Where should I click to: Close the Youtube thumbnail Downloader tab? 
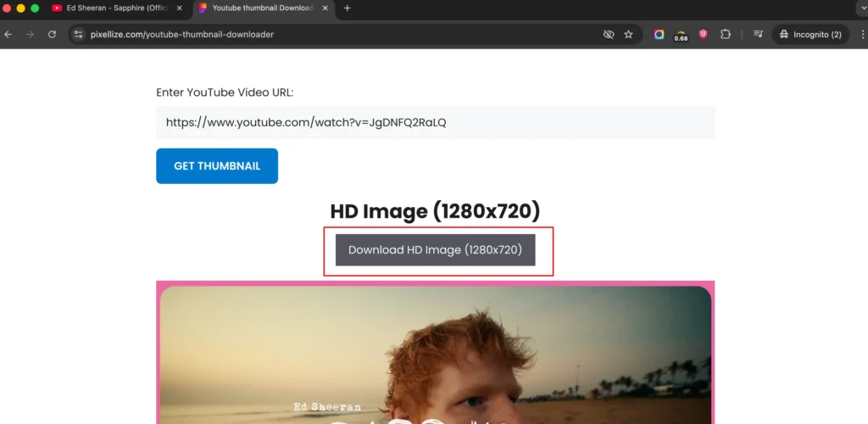click(325, 8)
